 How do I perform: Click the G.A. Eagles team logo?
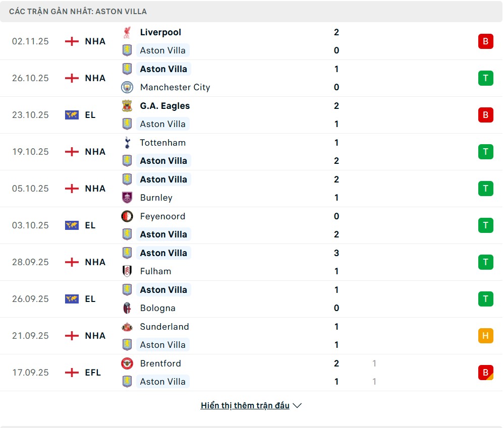click(x=127, y=106)
